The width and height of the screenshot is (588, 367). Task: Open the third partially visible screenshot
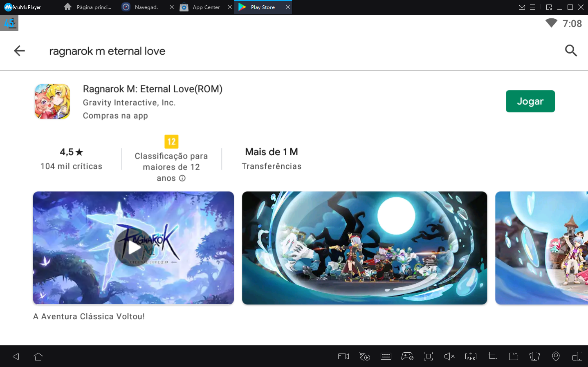(541, 248)
